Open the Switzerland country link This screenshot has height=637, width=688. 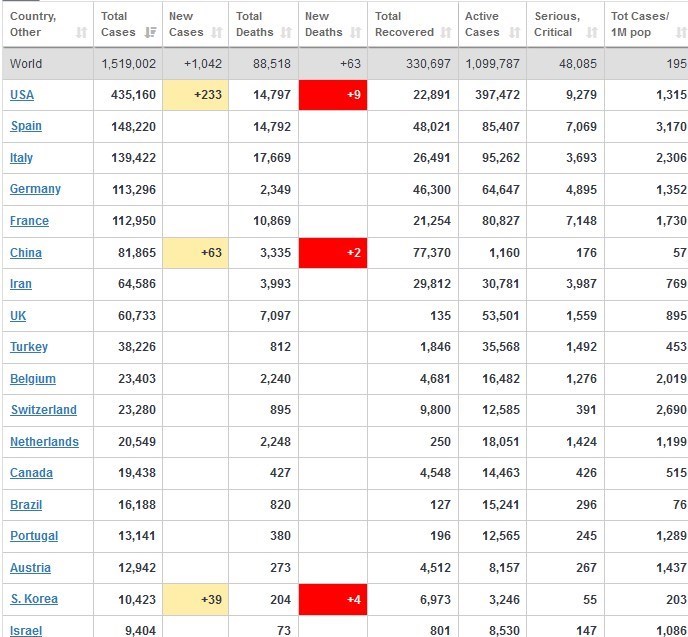[43, 410]
